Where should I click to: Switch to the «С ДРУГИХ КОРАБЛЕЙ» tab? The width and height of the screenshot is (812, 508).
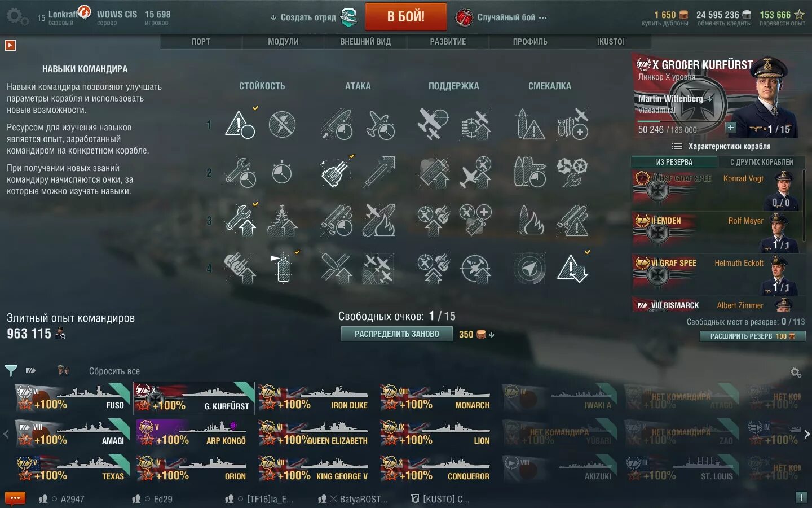click(x=762, y=162)
